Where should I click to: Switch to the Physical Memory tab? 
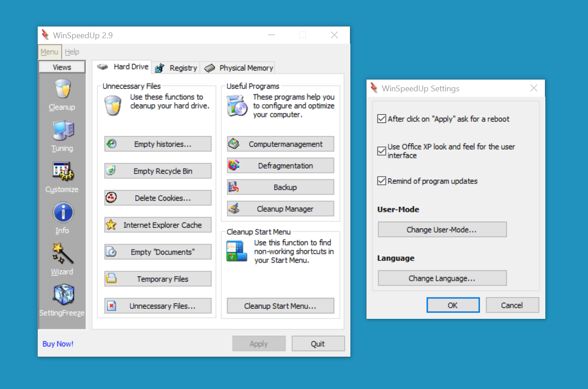[x=238, y=68]
